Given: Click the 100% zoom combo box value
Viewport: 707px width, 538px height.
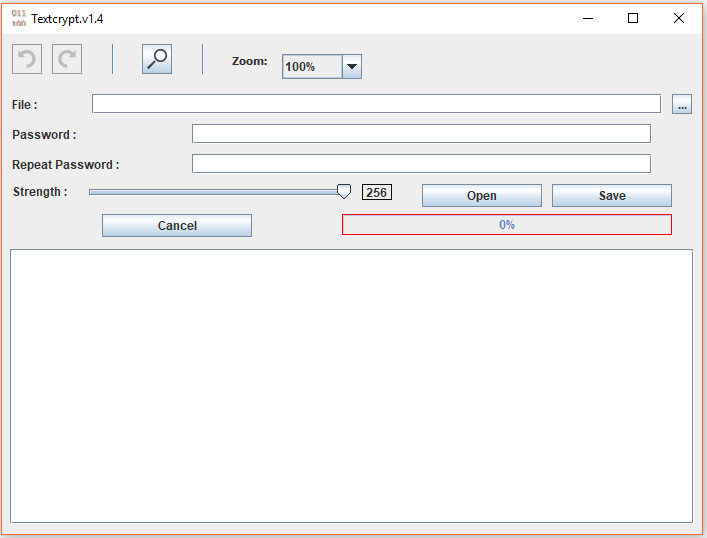Looking at the screenshot, I should (x=312, y=67).
